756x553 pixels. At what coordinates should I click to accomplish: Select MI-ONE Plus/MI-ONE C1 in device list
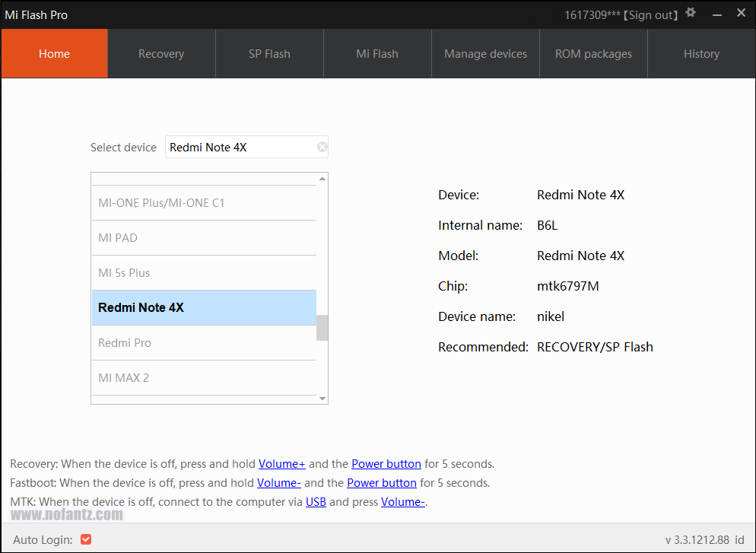(204, 203)
